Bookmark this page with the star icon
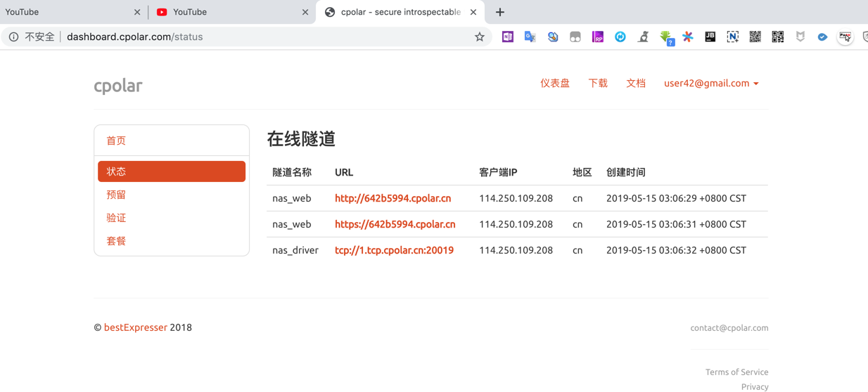868x392 pixels. click(x=480, y=37)
